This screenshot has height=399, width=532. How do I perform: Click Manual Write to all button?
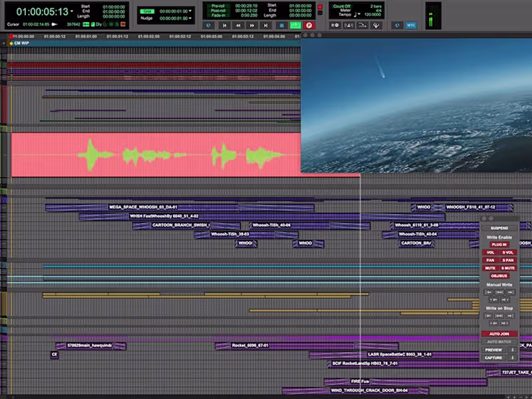pos(499,292)
